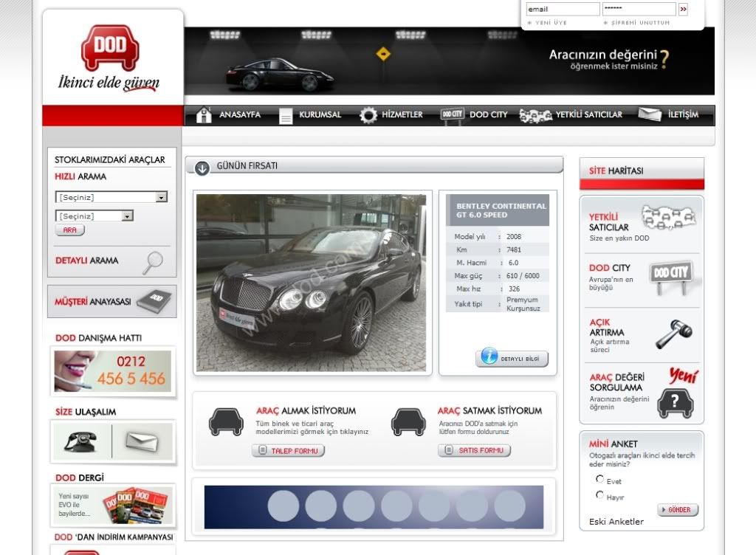
Task: Click the Detaylı Bilgi button
Action: [x=514, y=358]
